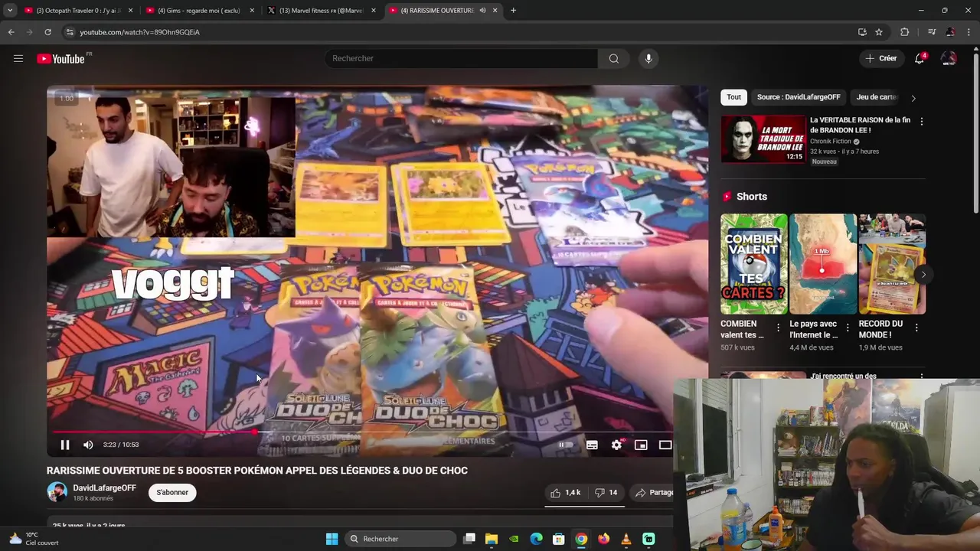Dislike the video (14 thumbs down)

point(606,493)
